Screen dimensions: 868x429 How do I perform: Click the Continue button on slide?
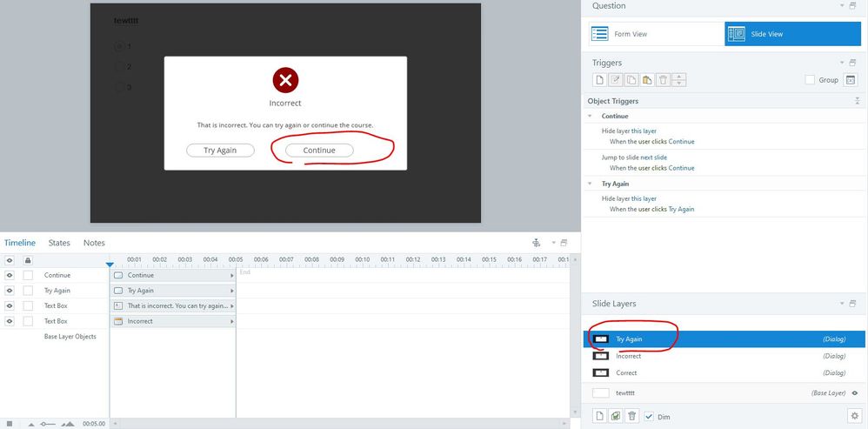[x=319, y=151]
